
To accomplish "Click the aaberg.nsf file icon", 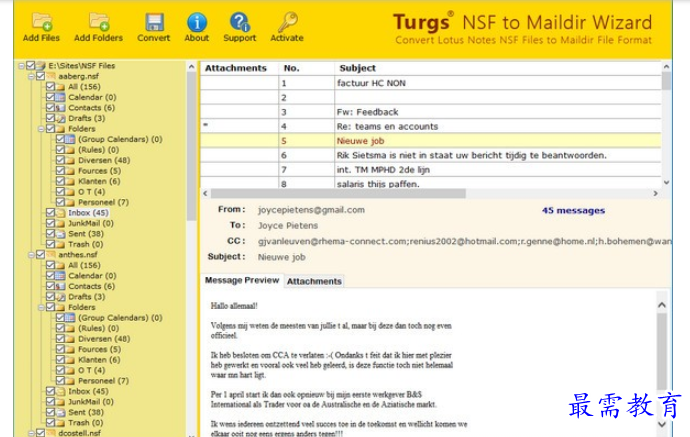I will [51, 76].
